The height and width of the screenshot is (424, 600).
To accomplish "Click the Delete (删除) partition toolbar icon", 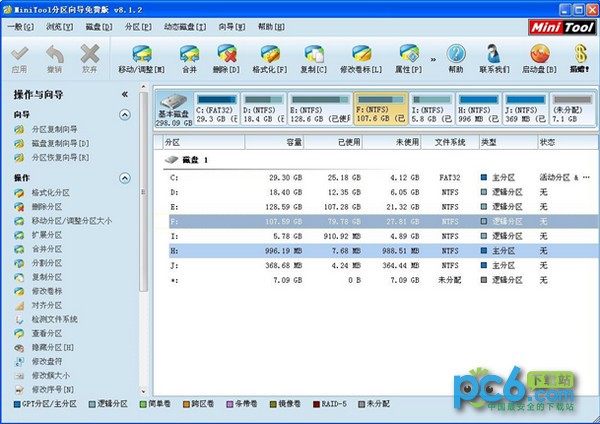I will 227,54.
